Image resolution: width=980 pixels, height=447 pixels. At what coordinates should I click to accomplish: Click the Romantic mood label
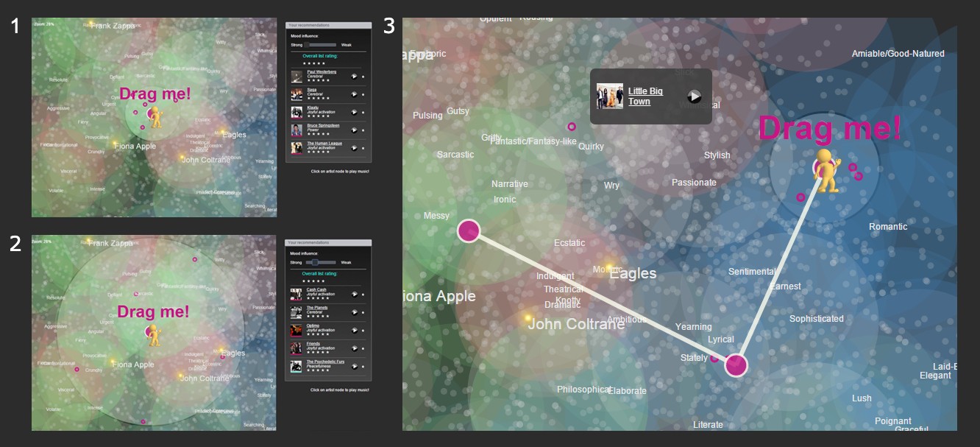888,227
